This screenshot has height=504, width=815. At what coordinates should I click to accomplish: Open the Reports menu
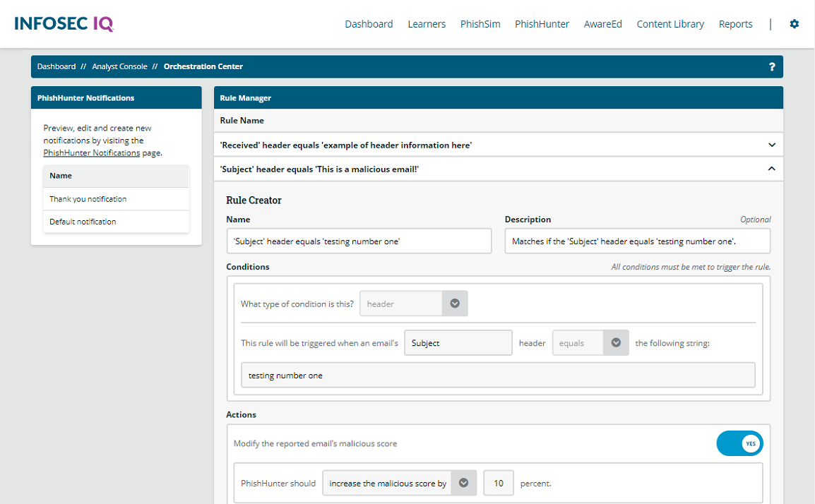pos(735,24)
